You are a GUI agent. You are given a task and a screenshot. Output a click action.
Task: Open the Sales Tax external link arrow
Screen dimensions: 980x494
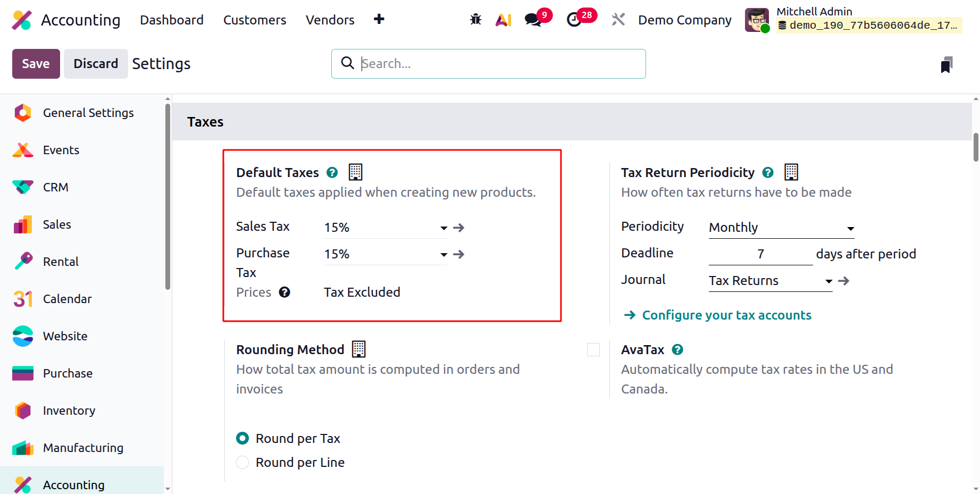459,228
